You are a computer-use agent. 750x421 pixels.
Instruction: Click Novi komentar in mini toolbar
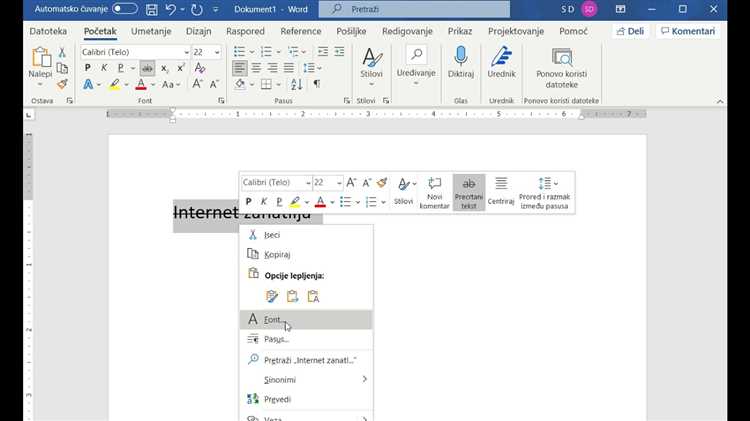434,192
